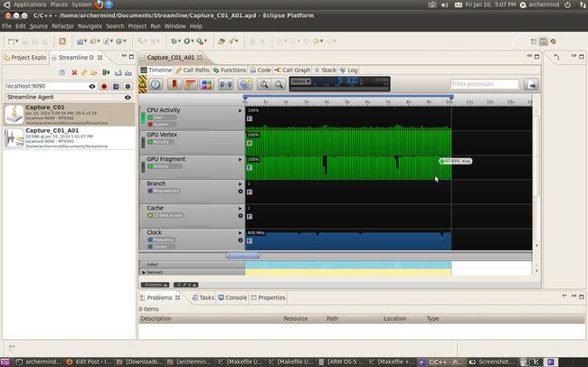Click the import capture icon
This screenshot has width=588, height=367.
click(119, 72)
